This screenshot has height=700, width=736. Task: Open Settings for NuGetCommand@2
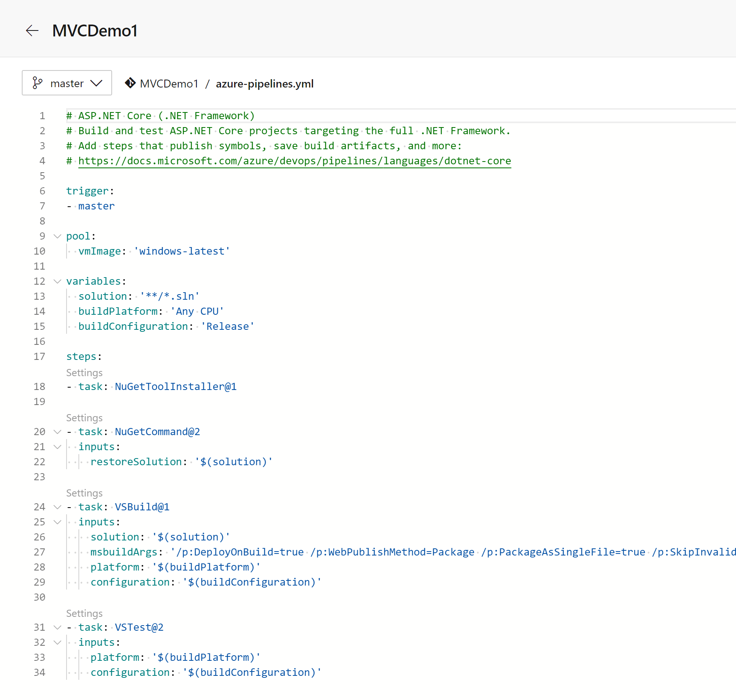(x=84, y=418)
